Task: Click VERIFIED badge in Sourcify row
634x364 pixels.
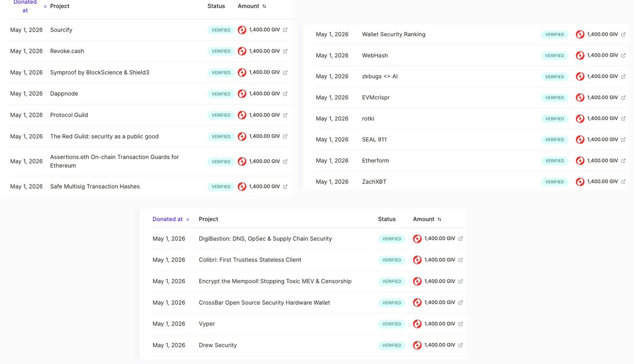Action: (x=221, y=30)
